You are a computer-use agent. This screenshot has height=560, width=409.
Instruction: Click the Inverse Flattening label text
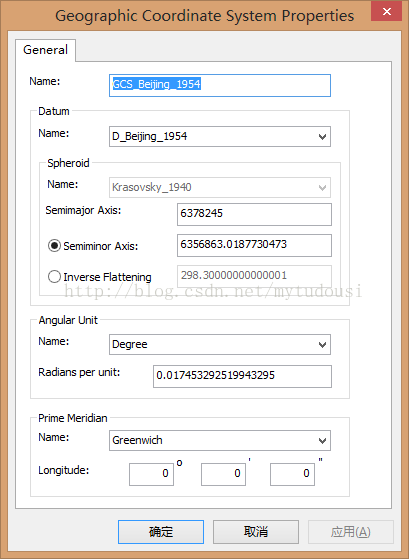pyautogui.click(x=107, y=277)
